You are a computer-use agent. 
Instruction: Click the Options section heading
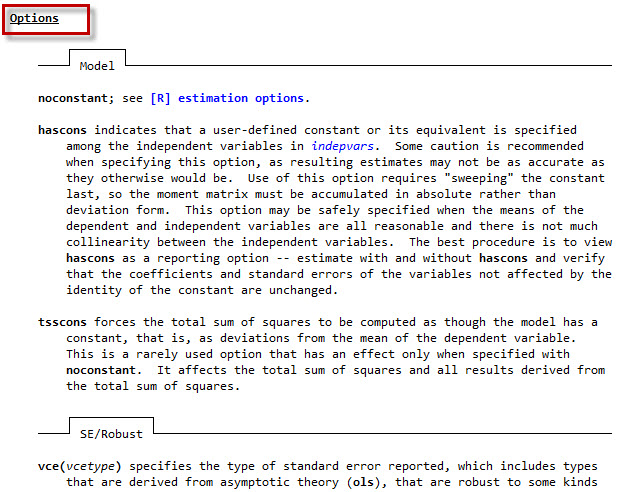point(34,19)
